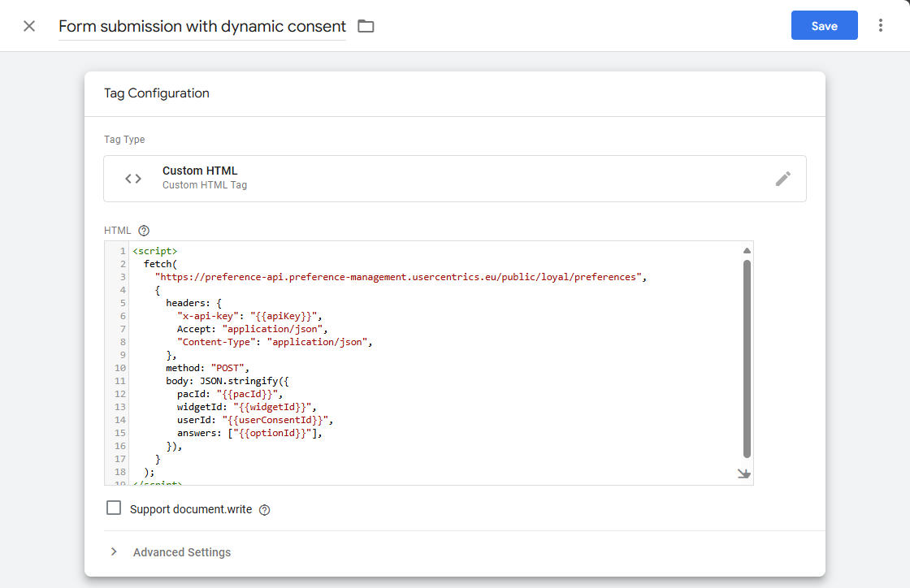Click the widgetId code line

coord(247,407)
